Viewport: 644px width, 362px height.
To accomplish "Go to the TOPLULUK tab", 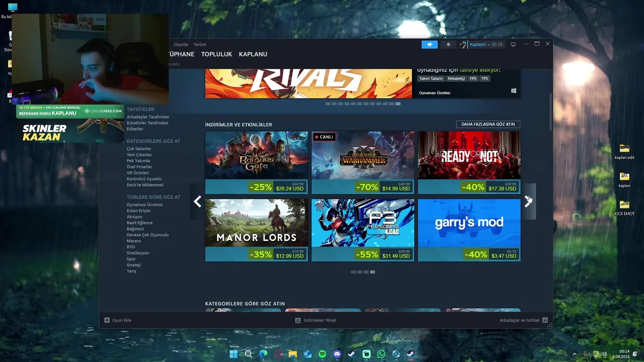I will [x=216, y=54].
